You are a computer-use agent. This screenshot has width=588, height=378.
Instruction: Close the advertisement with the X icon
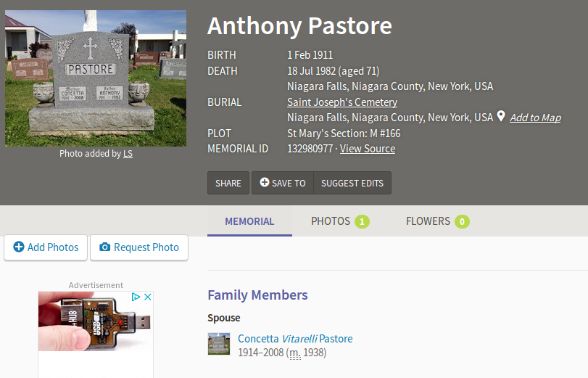(148, 297)
